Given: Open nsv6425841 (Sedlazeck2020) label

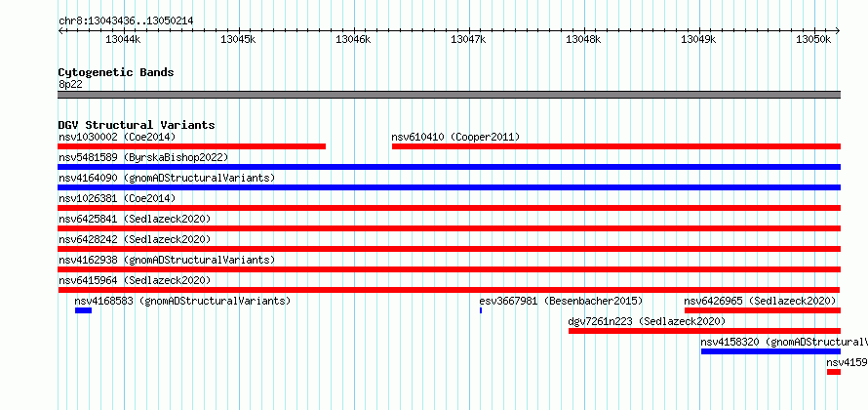Looking at the screenshot, I should 135,219.
